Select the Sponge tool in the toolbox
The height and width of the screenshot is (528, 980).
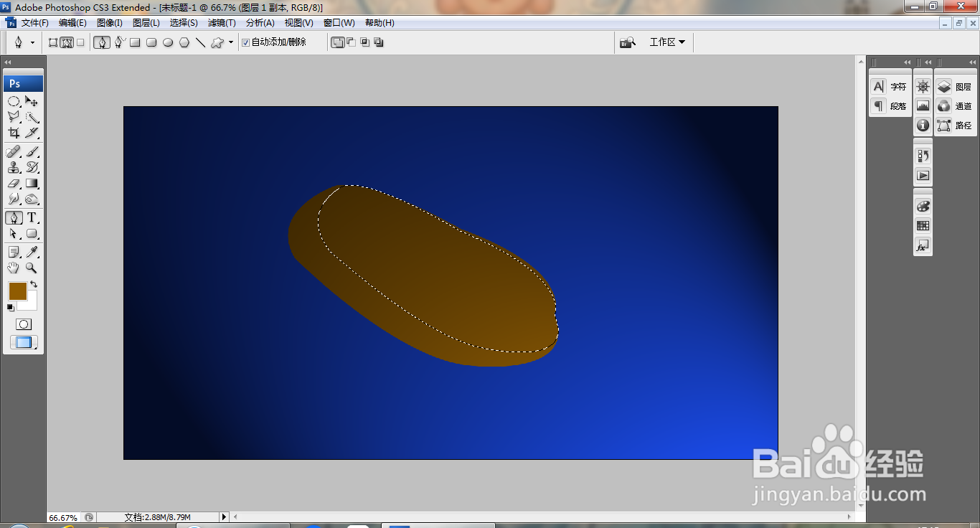tap(32, 199)
